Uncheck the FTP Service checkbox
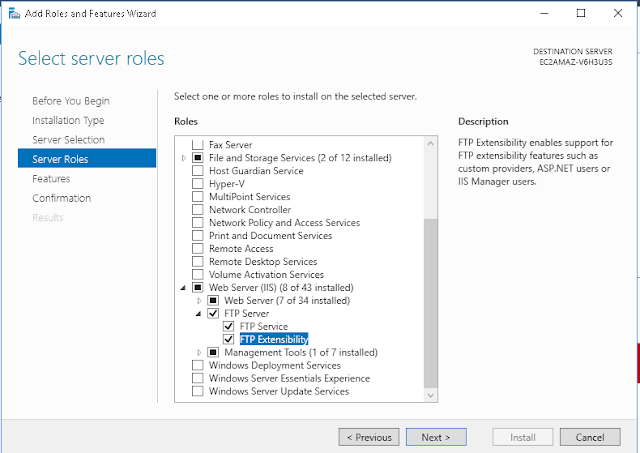640x453 pixels. (x=229, y=326)
